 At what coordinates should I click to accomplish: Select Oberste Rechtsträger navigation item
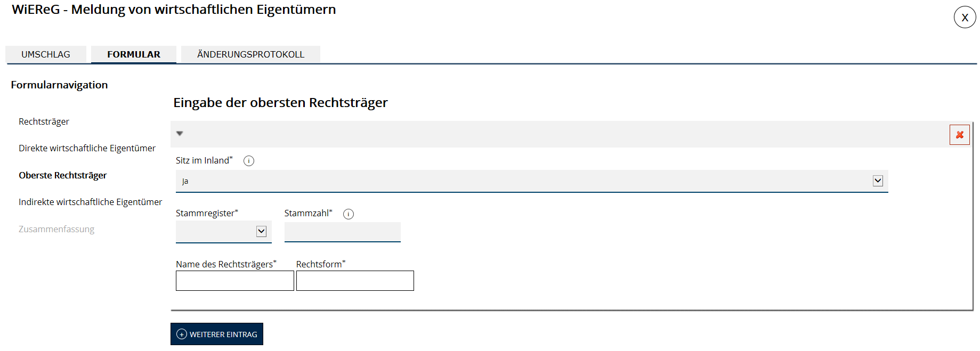tap(62, 175)
